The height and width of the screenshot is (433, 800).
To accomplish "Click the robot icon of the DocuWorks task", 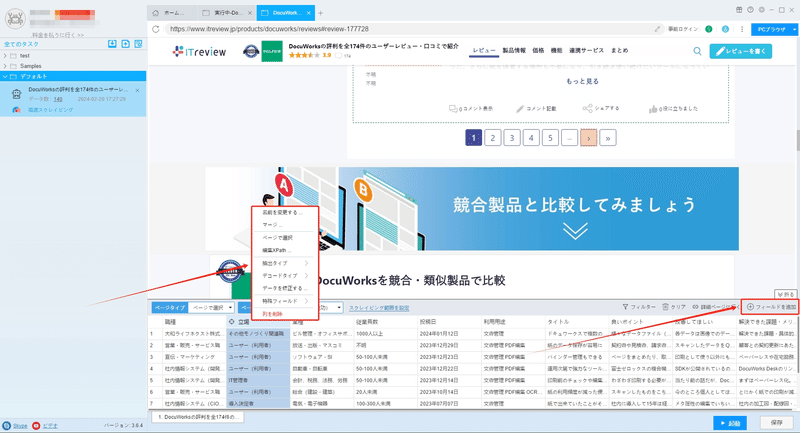I will coord(16,94).
